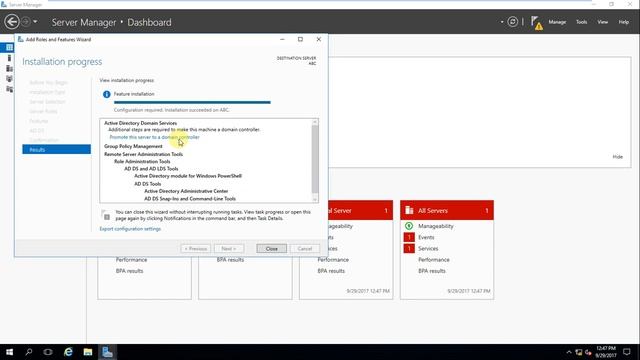Show hidden system tray icons
640x360 pixels.
coord(569,352)
